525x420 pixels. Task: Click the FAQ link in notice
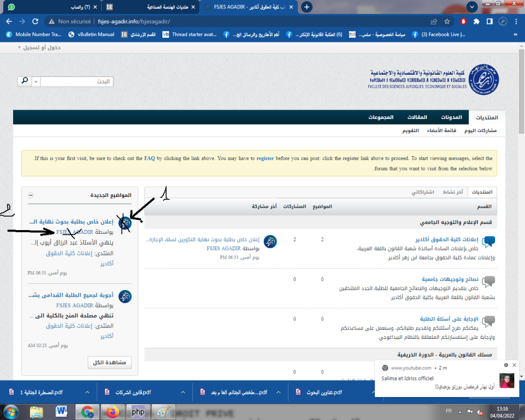click(x=150, y=158)
